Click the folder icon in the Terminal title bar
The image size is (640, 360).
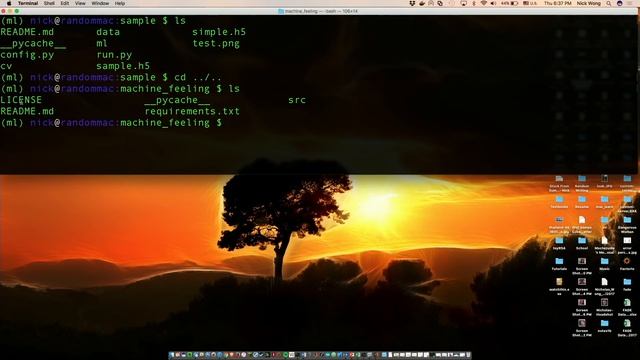[x=281, y=11]
